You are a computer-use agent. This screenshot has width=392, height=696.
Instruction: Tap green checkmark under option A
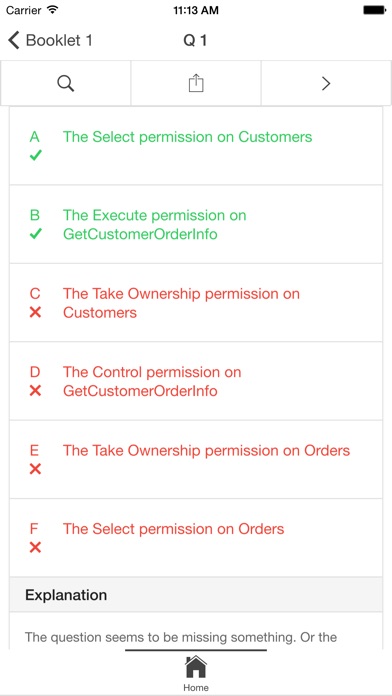pos(35,155)
